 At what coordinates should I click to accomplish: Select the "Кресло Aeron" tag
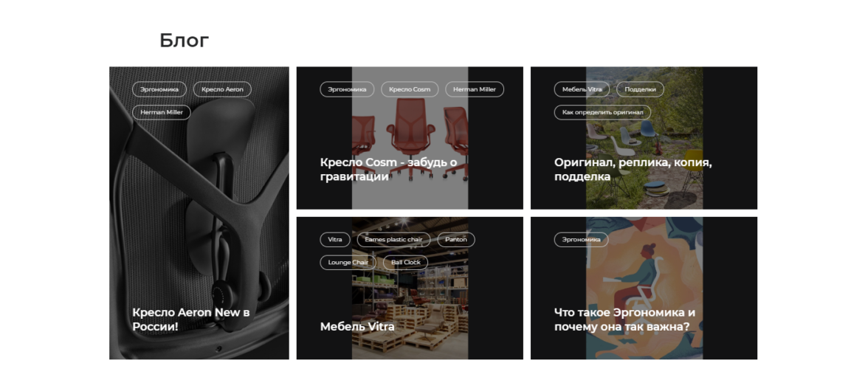coord(222,89)
